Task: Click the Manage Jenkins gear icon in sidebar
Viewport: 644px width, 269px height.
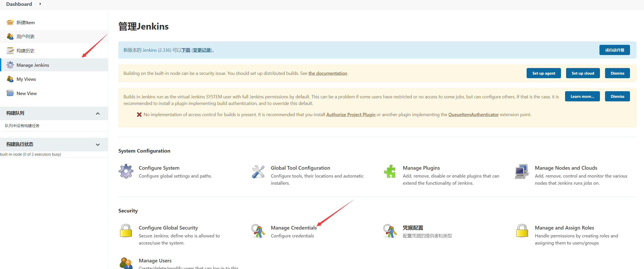Action: [x=10, y=65]
